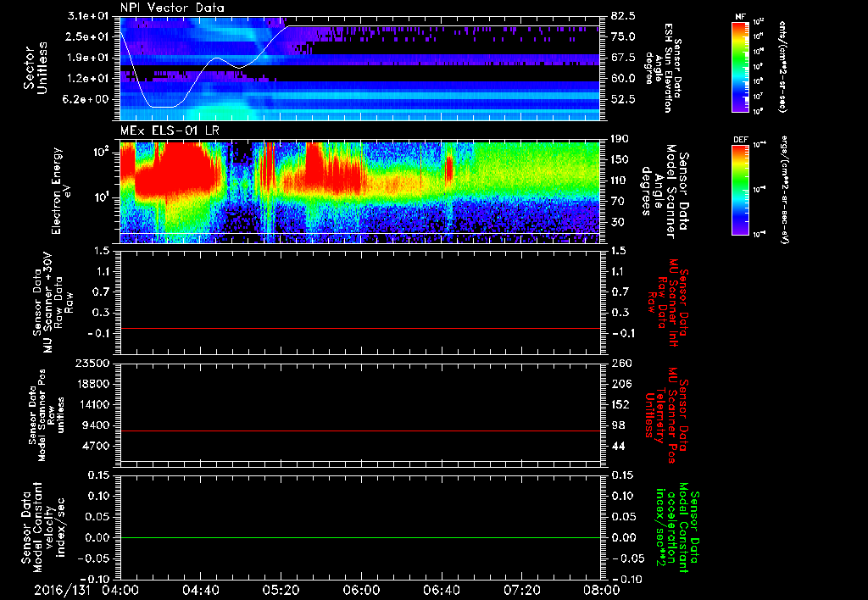Click the Sector Unitless axis label
Viewport: 868px width, 600px height.
coord(35,68)
